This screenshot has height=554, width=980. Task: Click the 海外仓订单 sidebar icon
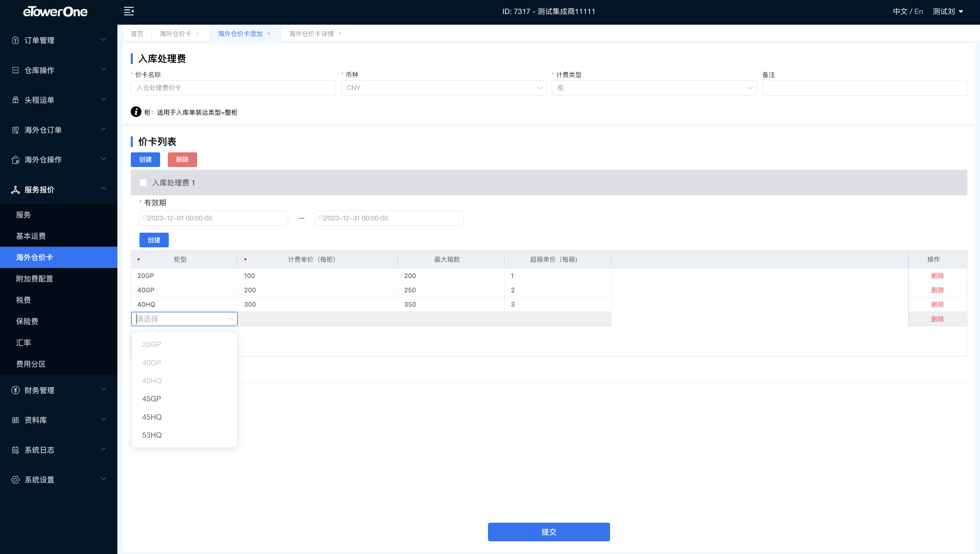click(15, 130)
